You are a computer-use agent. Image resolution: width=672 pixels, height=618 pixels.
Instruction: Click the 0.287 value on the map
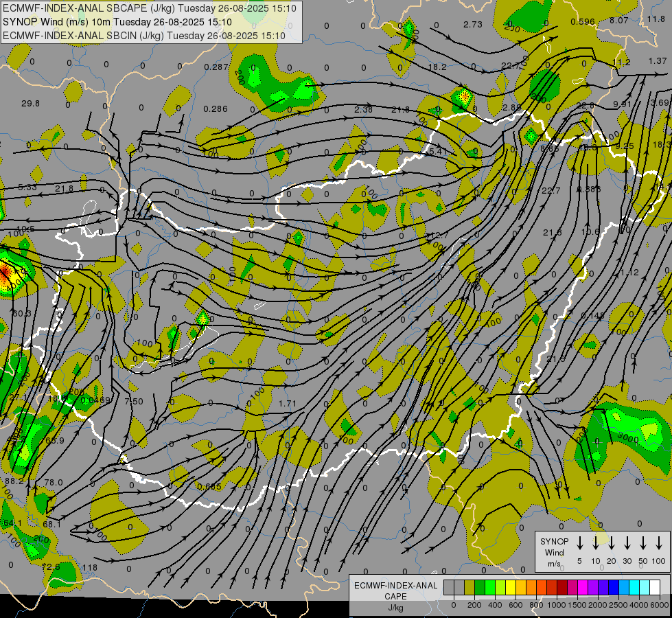216,67
